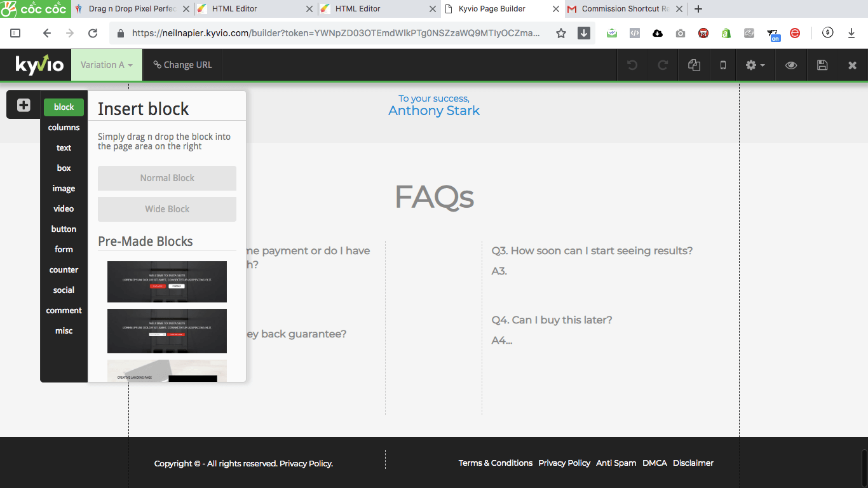868x488 pixels.
Task: Click the cloud download extension icon
Action: pyautogui.click(x=658, y=33)
